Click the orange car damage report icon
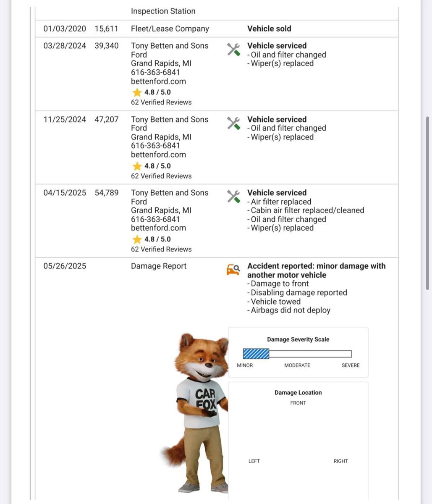The width and height of the screenshot is (432, 504). pos(233,270)
